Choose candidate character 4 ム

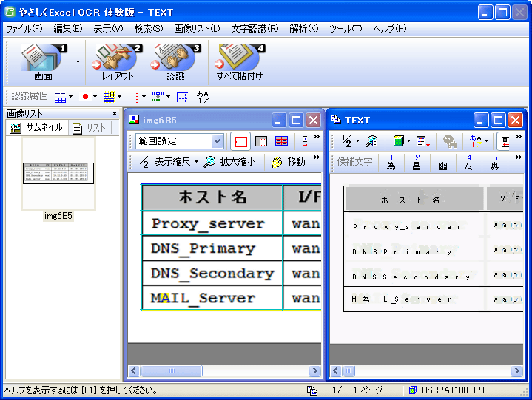point(469,162)
